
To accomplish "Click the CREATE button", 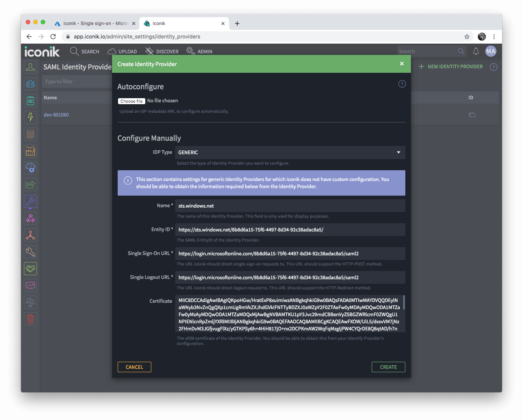I will coord(388,367).
